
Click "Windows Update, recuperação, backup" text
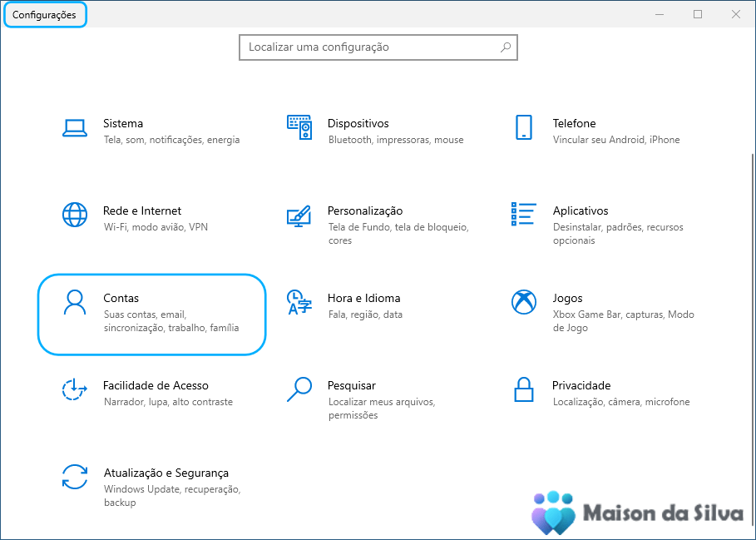click(x=172, y=496)
